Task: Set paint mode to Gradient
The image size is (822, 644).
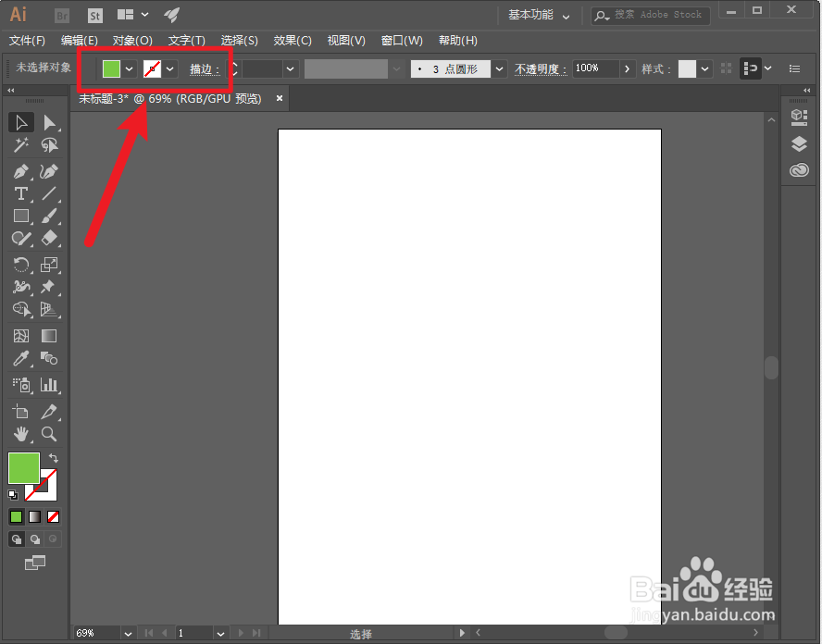Action: 34,517
